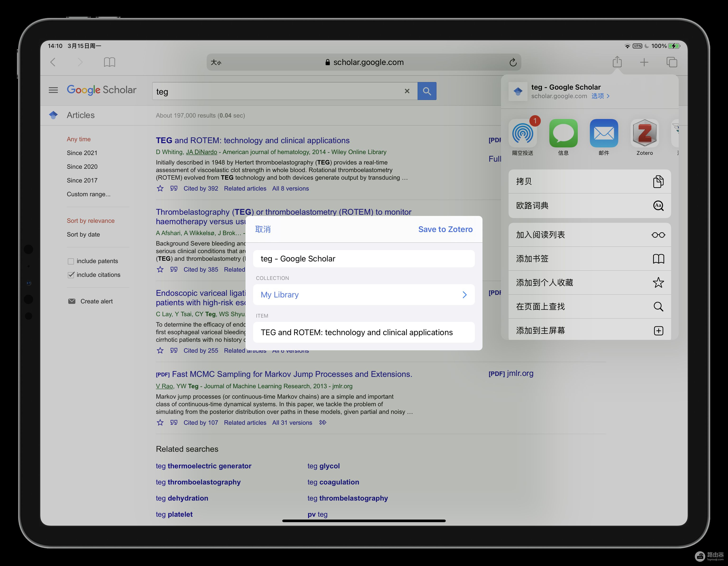This screenshot has width=728, height=566.
Task: Choose 添加到个人收藏 favorites action
Action: 589,283
